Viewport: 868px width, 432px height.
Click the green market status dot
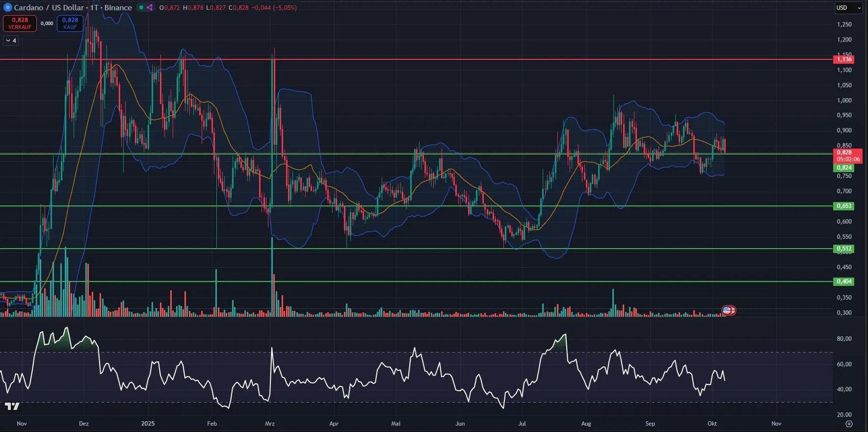click(141, 7)
